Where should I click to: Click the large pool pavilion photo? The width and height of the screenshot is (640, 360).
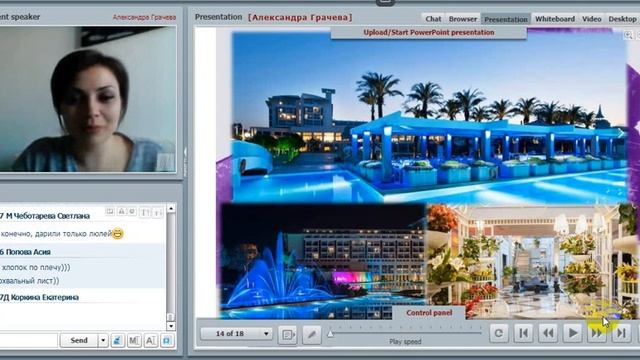click(x=429, y=118)
